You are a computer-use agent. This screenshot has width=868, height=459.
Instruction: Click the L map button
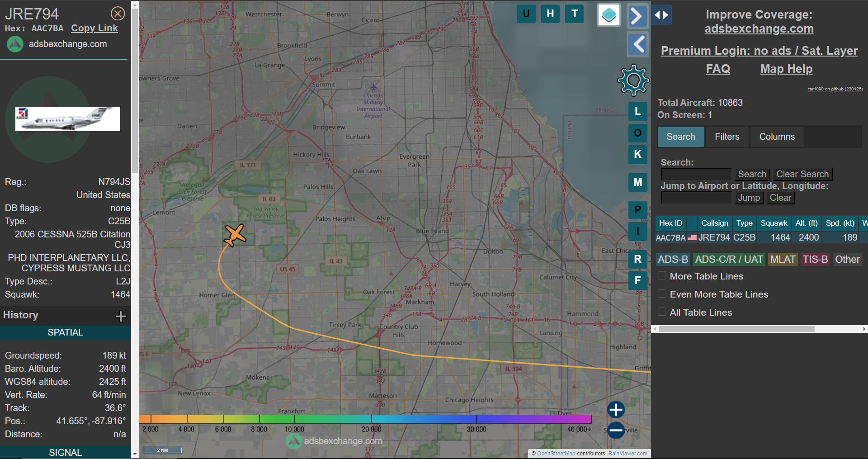pyautogui.click(x=637, y=111)
